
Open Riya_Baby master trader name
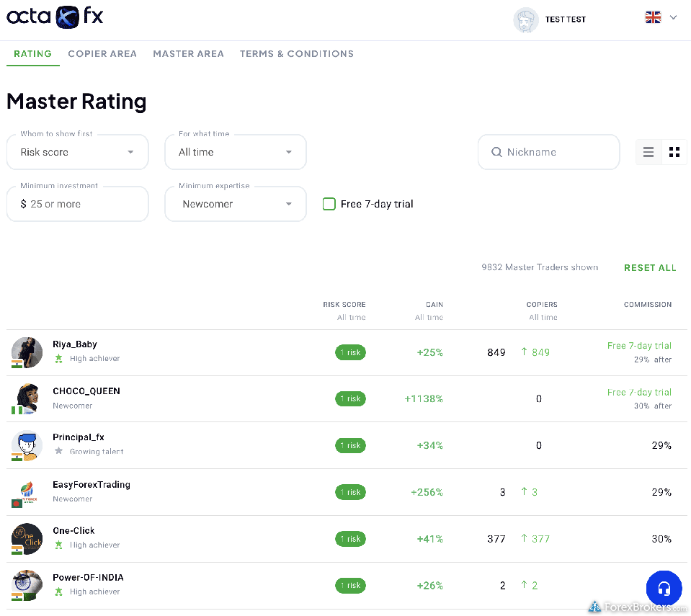pyautogui.click(x=75, y=344)
